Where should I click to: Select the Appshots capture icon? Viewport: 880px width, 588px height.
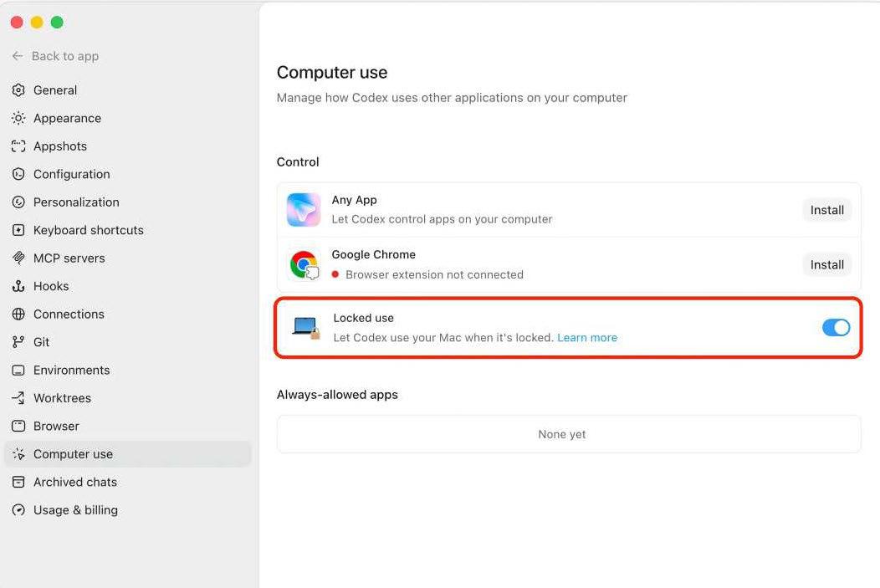18,146
